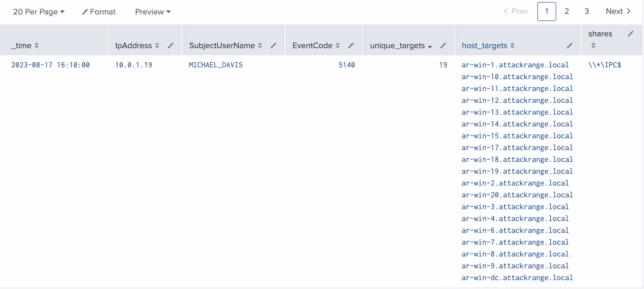Open the Format table options
Image resolution: width=644 pixels, height=289 pixels.
coord(99,12)
